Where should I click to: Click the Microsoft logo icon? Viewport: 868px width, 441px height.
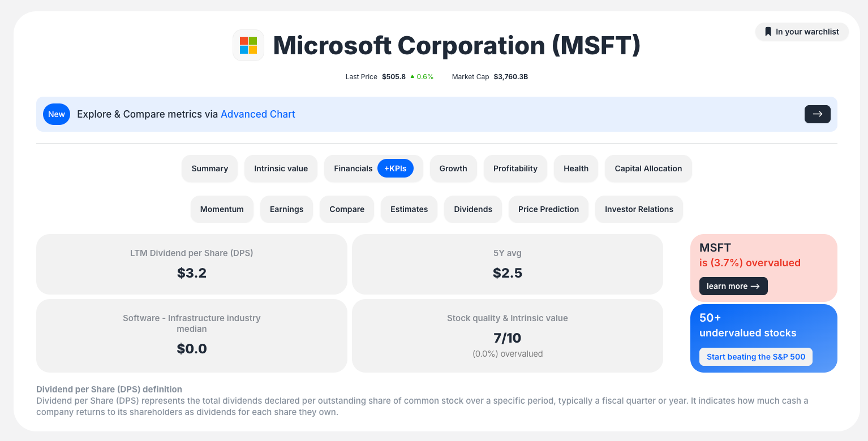(x=248, y=45)
